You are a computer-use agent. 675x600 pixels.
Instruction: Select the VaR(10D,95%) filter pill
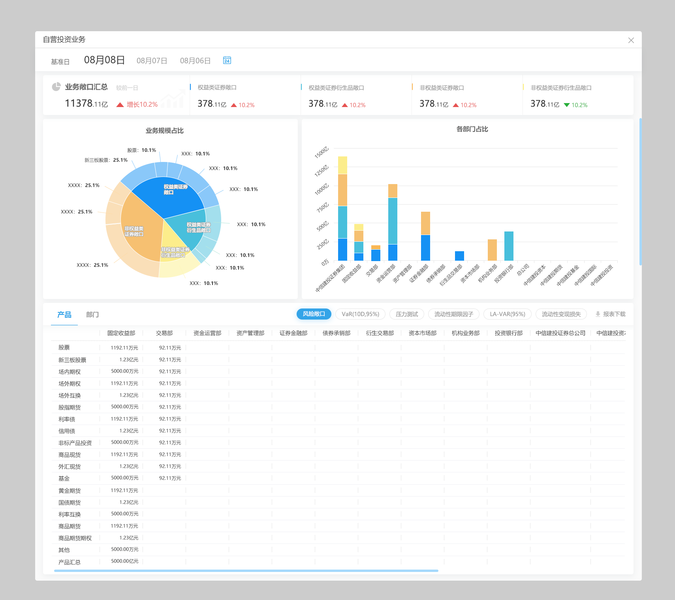click(360, 314)
